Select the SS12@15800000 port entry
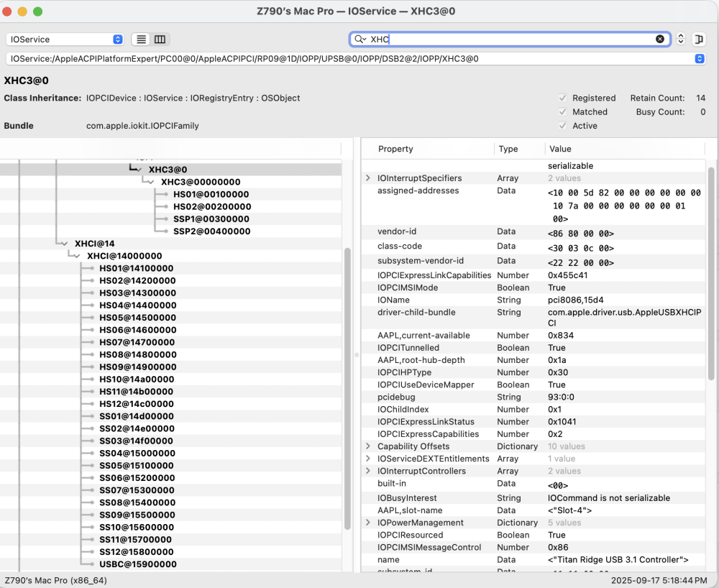 pyautogui.click(x=137, y=552)
